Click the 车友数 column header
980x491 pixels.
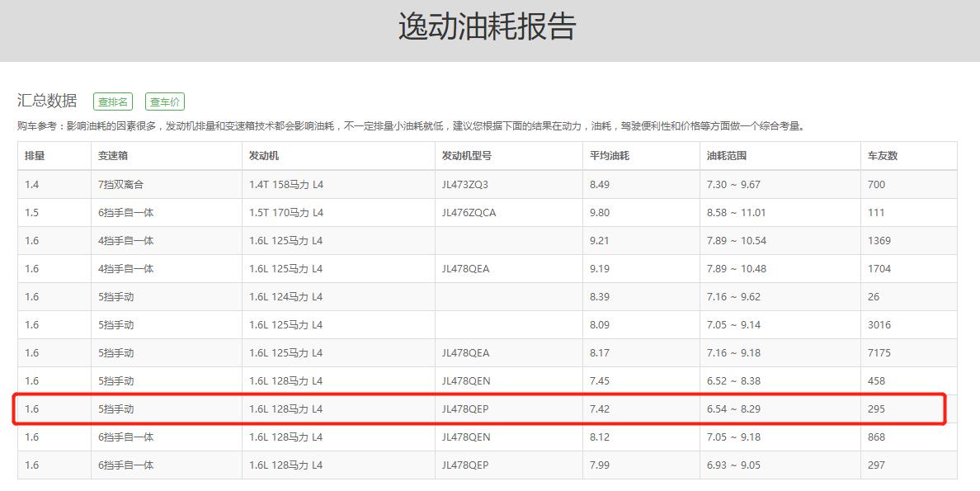[x=879, y=156]
